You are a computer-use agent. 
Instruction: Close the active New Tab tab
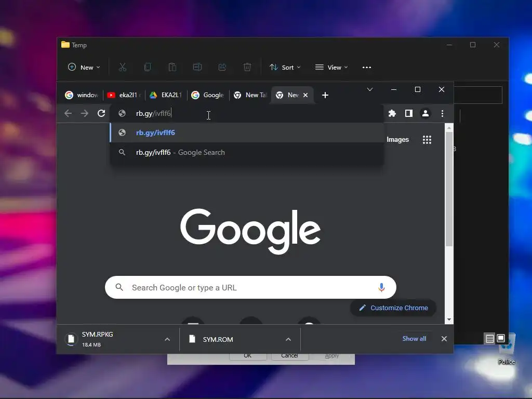[305, 95]
